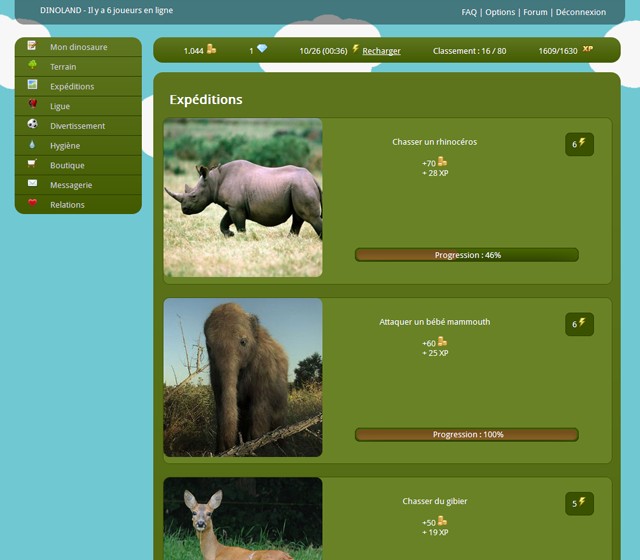Screen dimensions: 640x560
Task: Click the 1.044 coin balance
Action: pyautogui.click(x=193, y=51)
